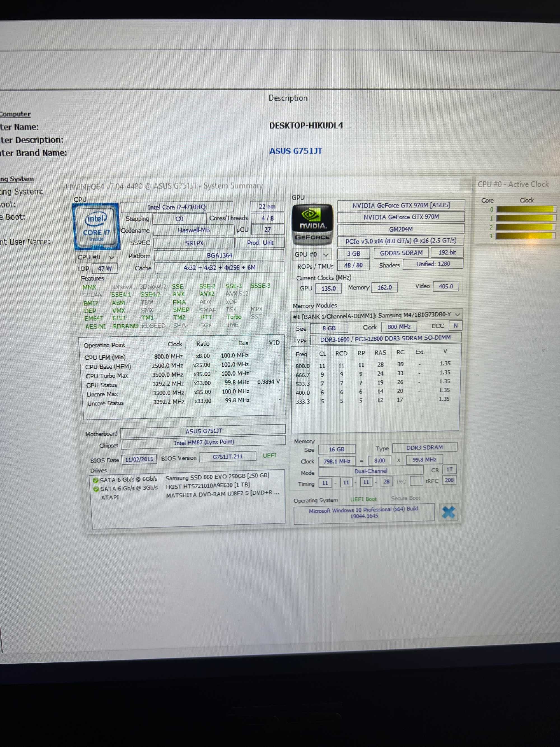Image resolution: width=560 pixels, height=747 pixels.
Task: Click the CPU Turbo Max operating point row
Action: pos(182,375)
